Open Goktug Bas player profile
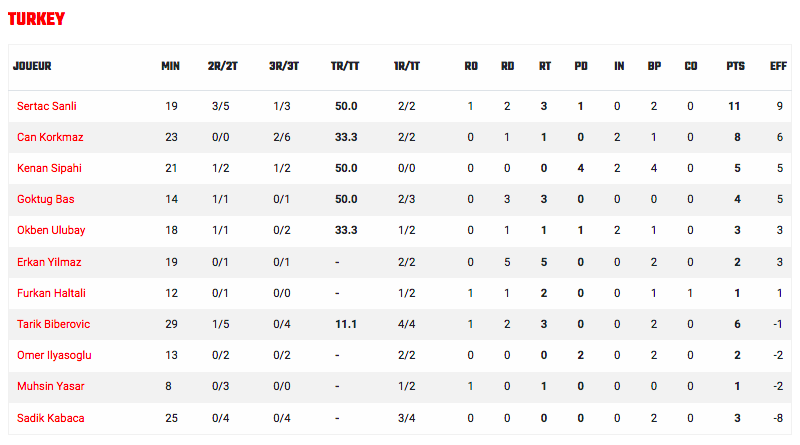The image size is (800, 445). pyautogui.click(x=46, y=200)
